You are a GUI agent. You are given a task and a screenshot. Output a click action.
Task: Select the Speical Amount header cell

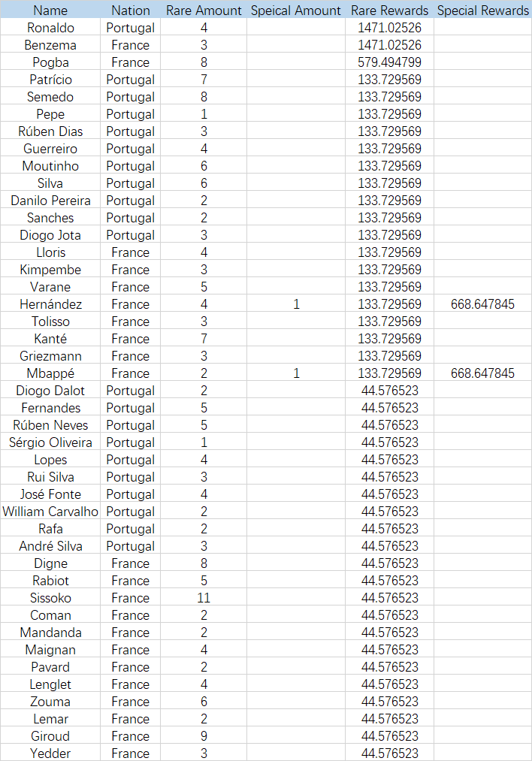pos(296,11)
